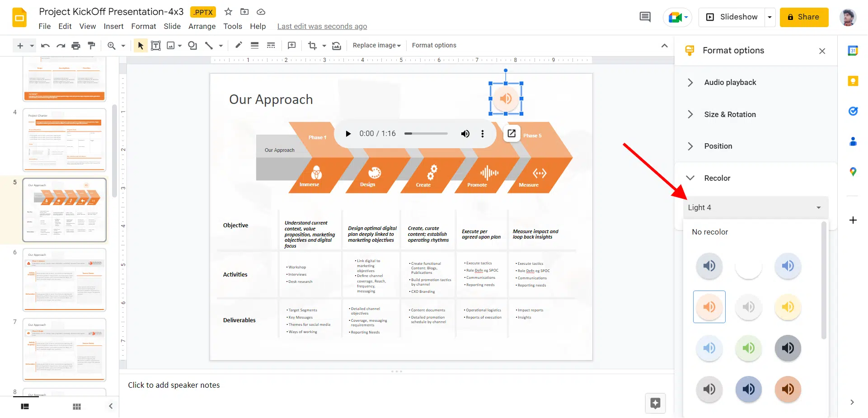
Task: Open the Light 4 recolor dropdown
Action: pyautogui.click(x=755, y=207)
